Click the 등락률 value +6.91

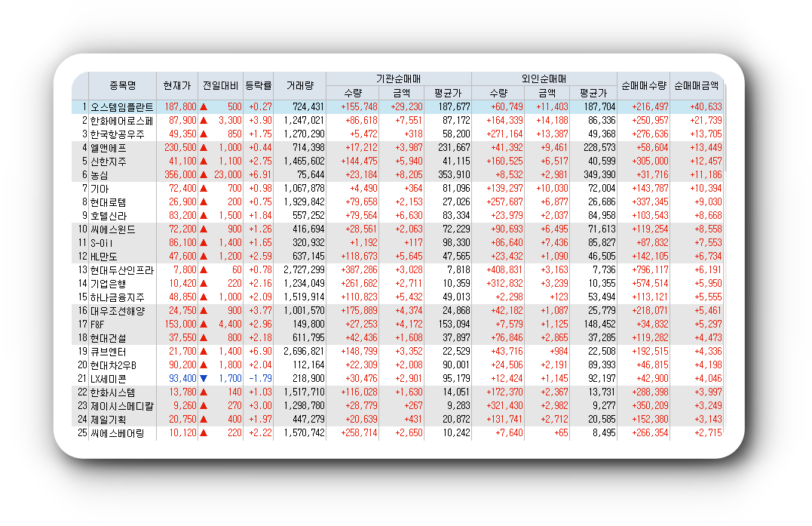[260, 174]
